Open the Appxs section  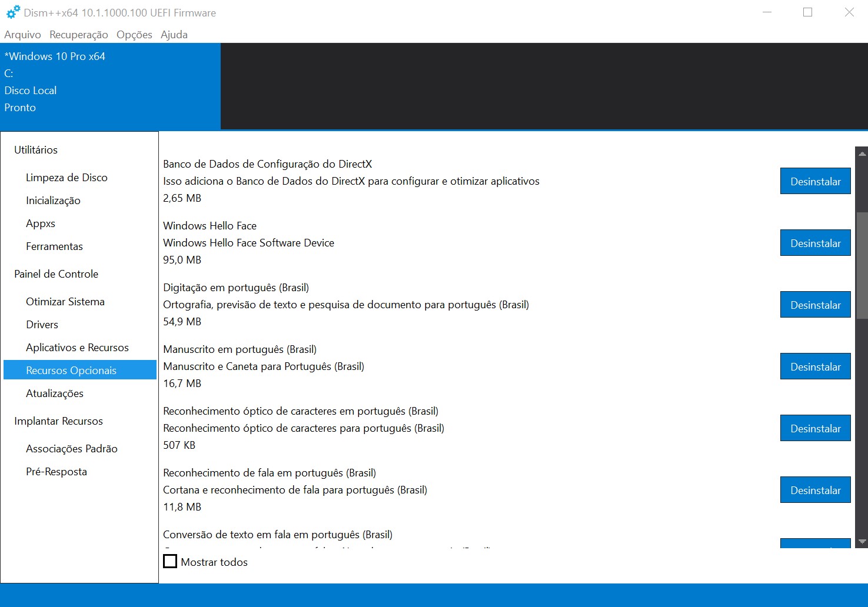pyautogui.click(x=41, y=224)
